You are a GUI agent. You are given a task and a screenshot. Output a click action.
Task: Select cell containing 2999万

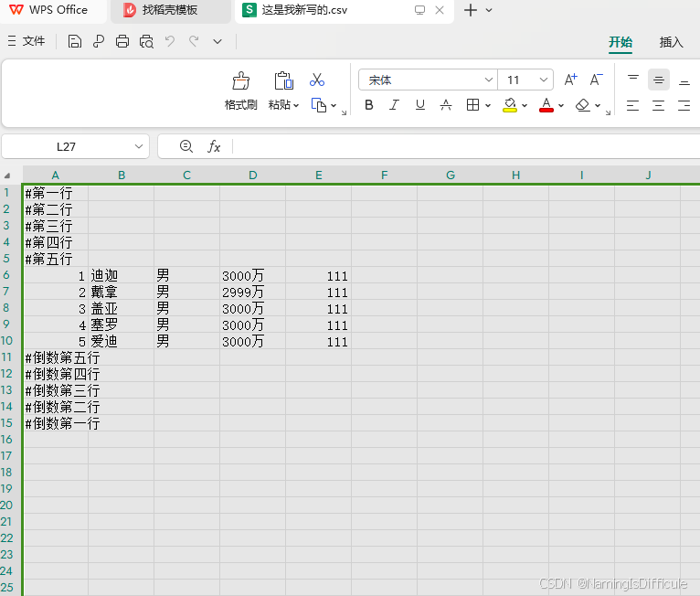coord(253,292)
